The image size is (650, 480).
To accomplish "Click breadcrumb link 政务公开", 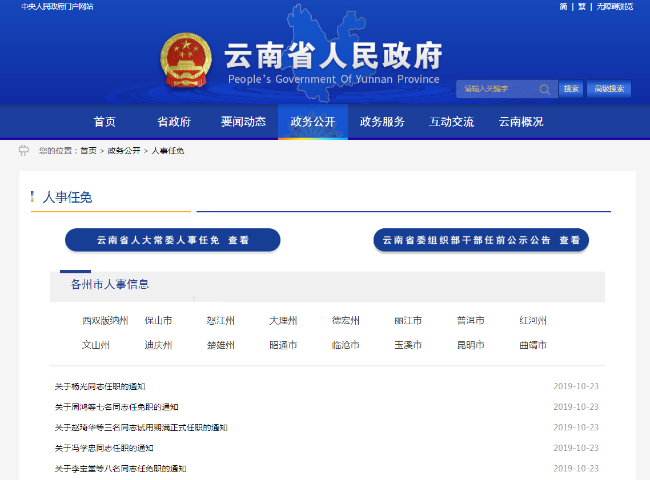I will 124,150.
